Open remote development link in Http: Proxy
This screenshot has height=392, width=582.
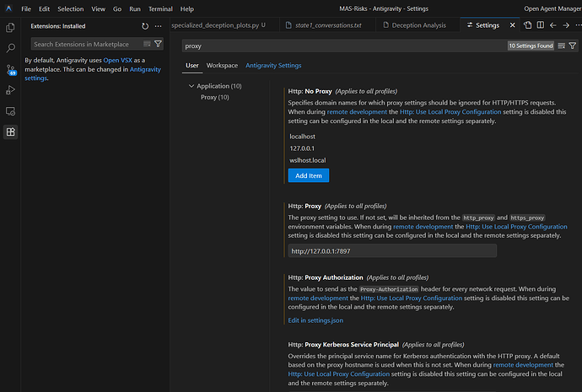click(x=423, y=227)
